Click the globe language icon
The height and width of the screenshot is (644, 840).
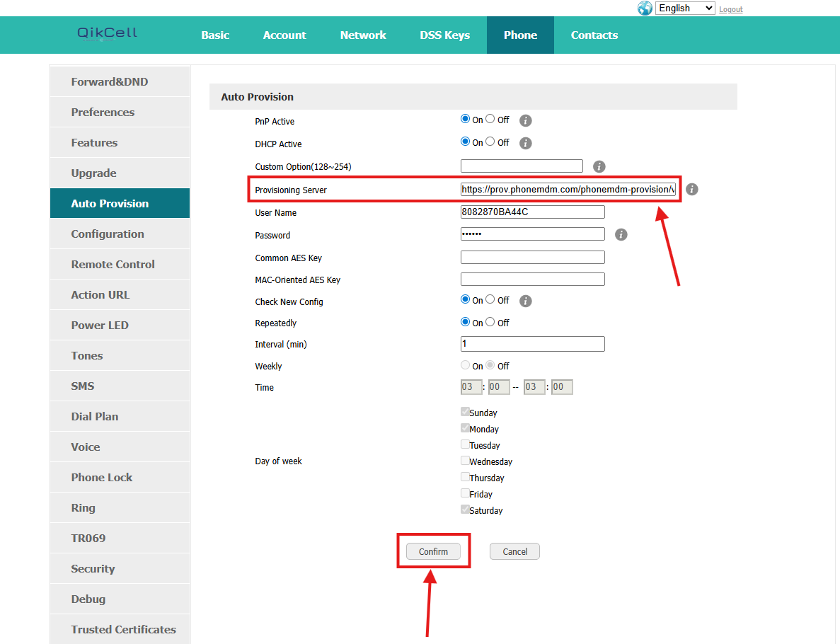[645, 8]
